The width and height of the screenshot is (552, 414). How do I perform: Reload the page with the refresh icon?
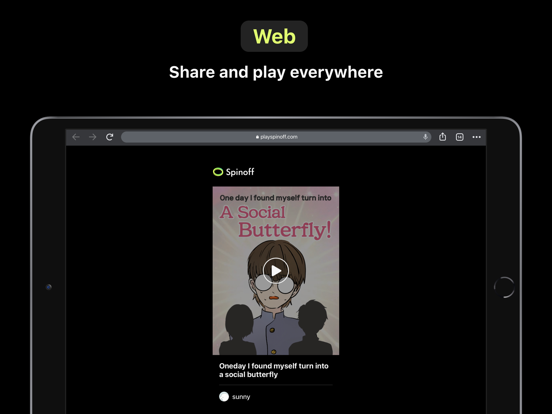point(109,137)
